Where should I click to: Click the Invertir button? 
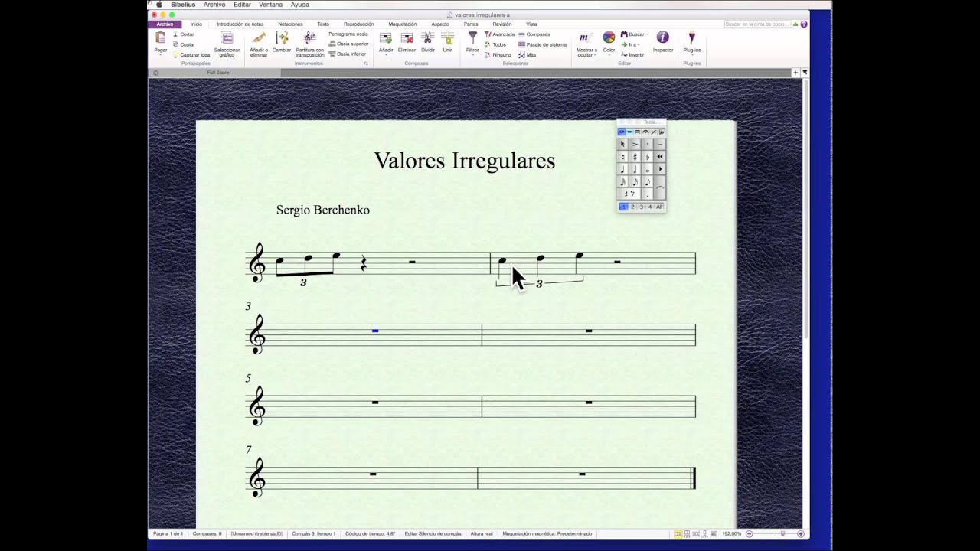click(x=632, y=54)
